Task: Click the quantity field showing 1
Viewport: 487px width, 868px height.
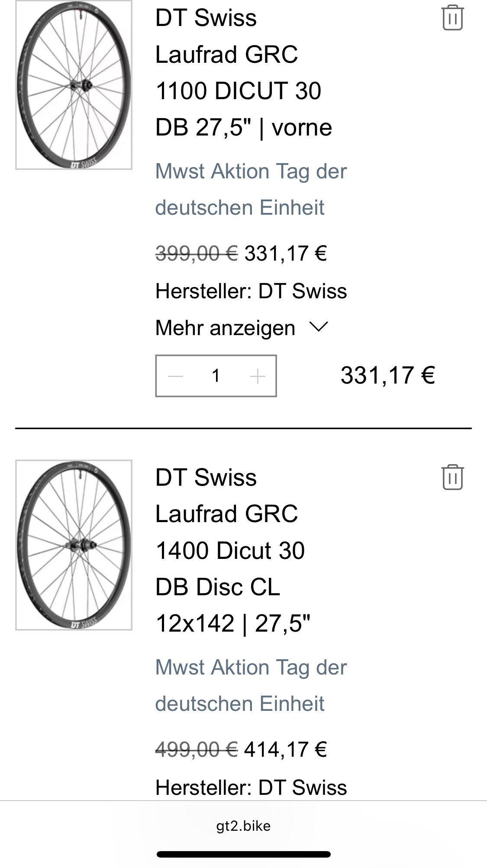Action: point(216,376)
